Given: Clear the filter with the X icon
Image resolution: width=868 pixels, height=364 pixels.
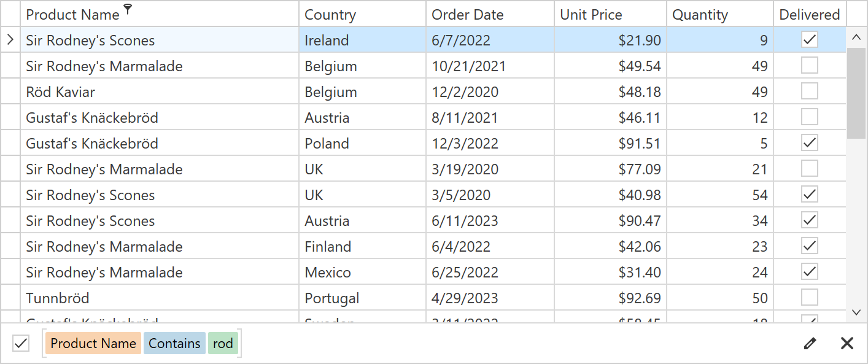Looking at the screenshot, I should pos(847,343).
